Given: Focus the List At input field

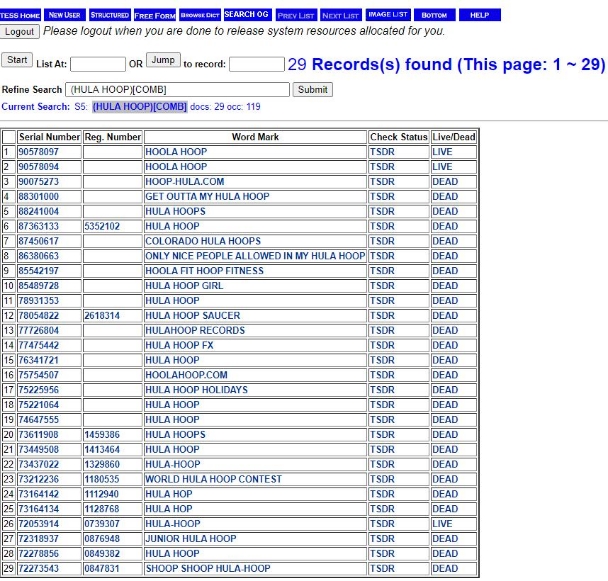Looking at the screenshot, I should 97,64.
